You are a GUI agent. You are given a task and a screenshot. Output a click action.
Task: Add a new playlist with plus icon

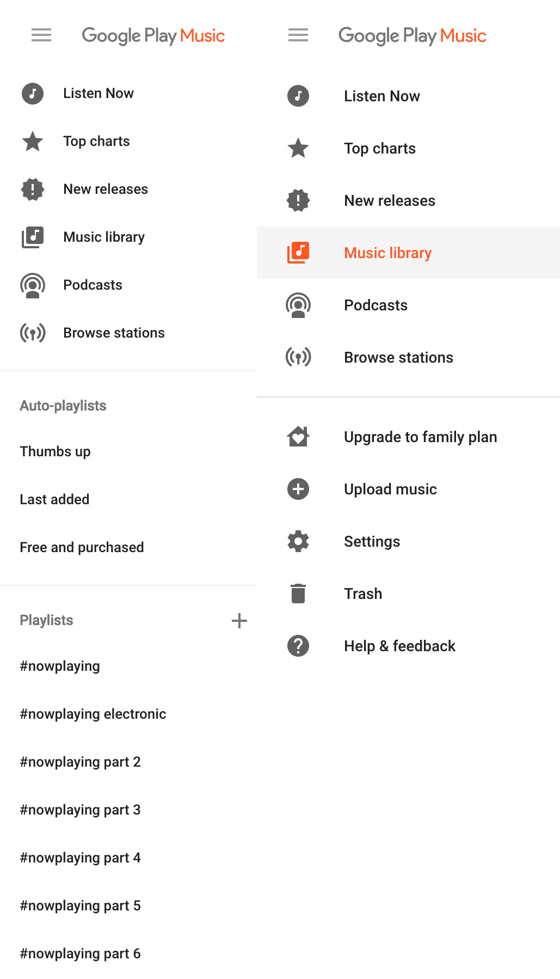[239, 621]
